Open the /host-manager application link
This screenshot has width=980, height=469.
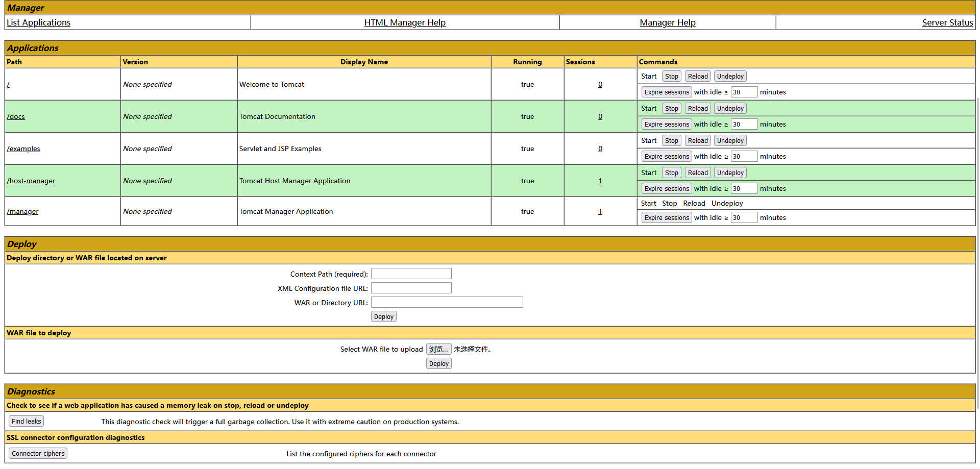31,181
